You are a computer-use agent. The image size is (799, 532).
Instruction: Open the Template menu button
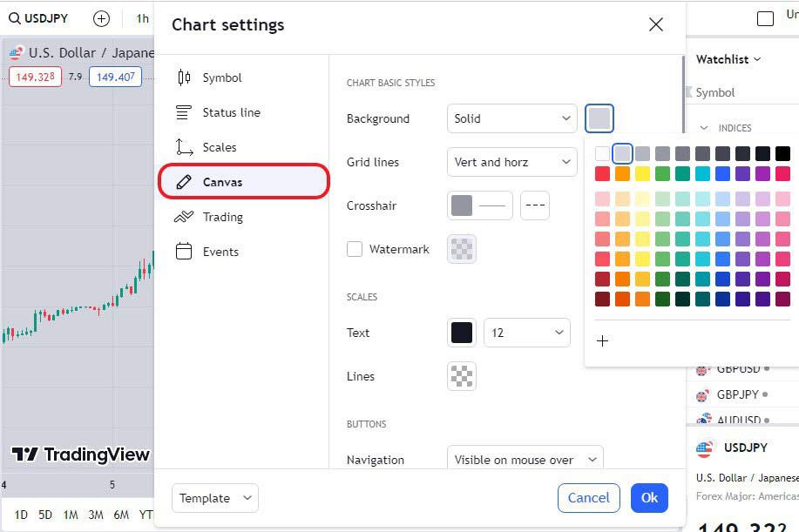(213, 498)
